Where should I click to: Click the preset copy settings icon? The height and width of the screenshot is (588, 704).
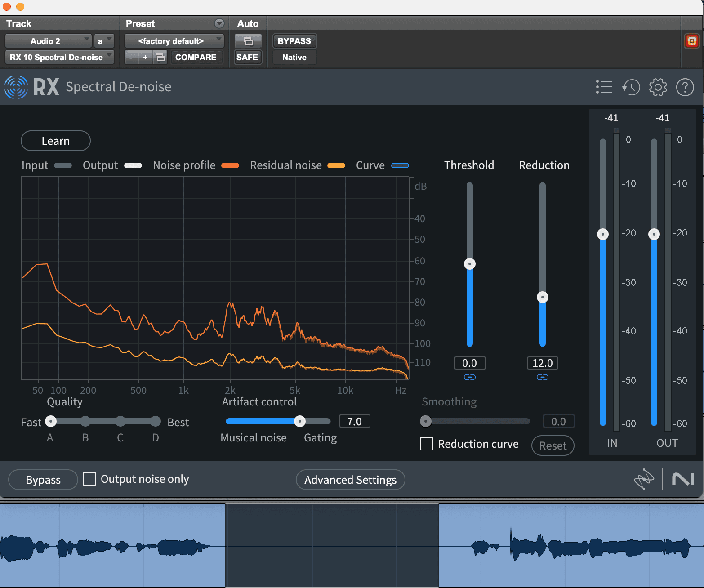(x=160, y=57)
